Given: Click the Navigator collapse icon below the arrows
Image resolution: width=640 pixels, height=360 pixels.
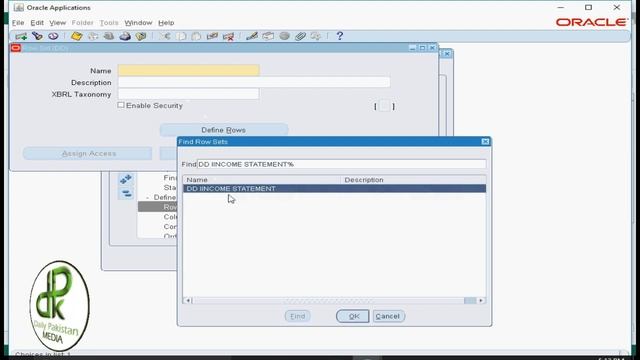Looking at the screenshot, I should click(x=126, y=193).
